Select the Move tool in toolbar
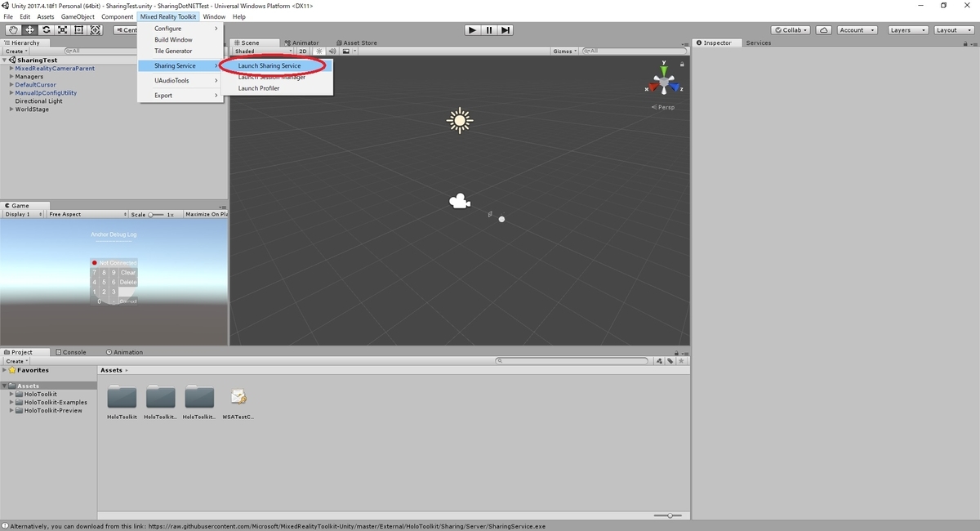The image size is (980, 531). pos(29,30)
